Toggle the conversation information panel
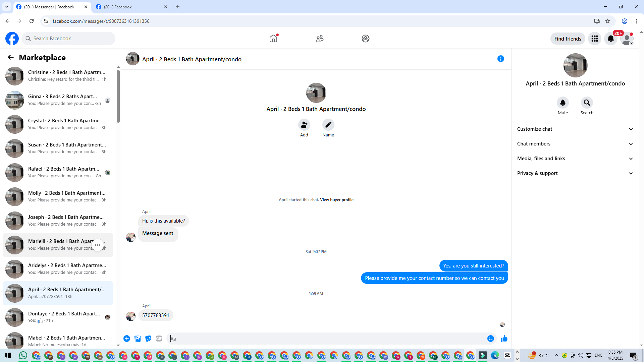 (x=500, y=59)
